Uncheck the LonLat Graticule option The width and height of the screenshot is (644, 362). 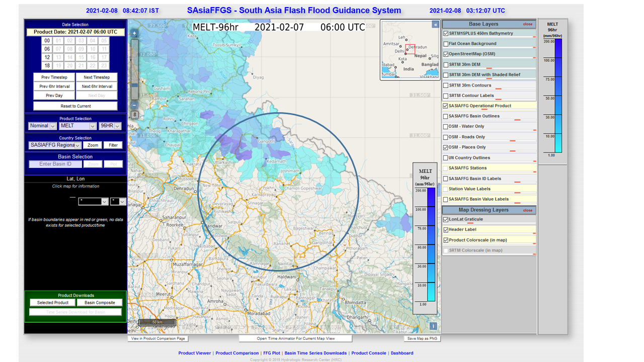pyautogui.click(x=446, y=219)
